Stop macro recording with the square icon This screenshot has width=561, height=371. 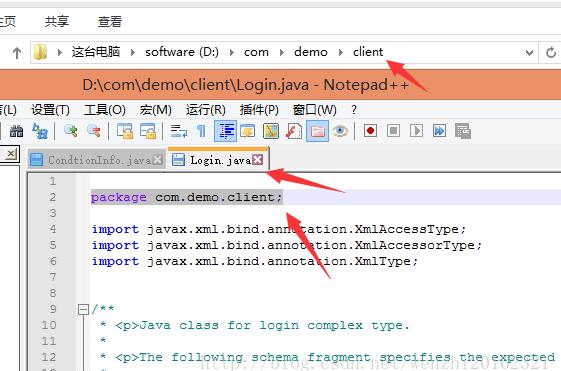[x=393, y=131]
